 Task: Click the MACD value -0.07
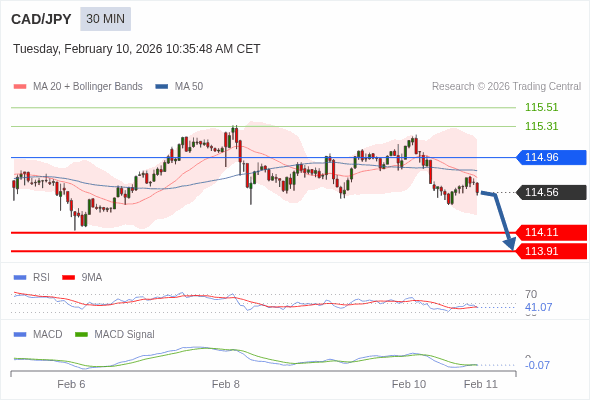[x=537, y=365]
